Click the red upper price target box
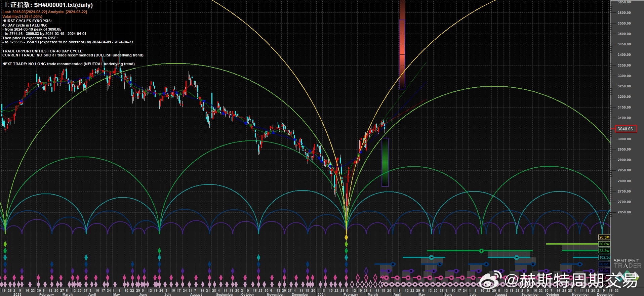The height and width of the screenshot is (296, 644). [x=402, y=54]
